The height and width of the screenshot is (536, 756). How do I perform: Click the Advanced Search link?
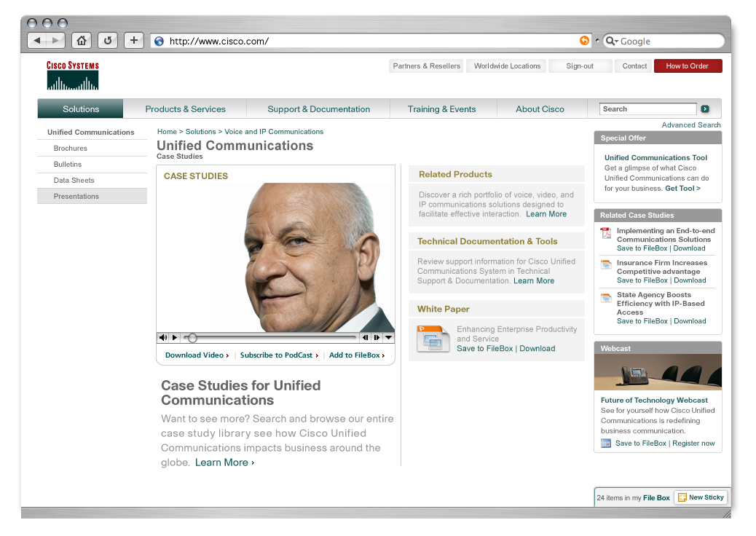point(691,125)
